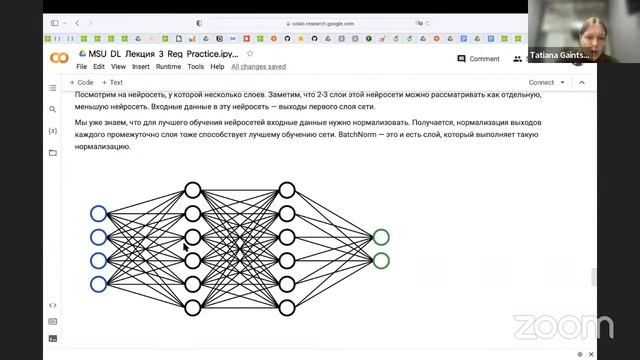Image resolution: width=640 pixels, height=360 pixels.
Task: Open the File menu
Action: click(x=82, y=67)
